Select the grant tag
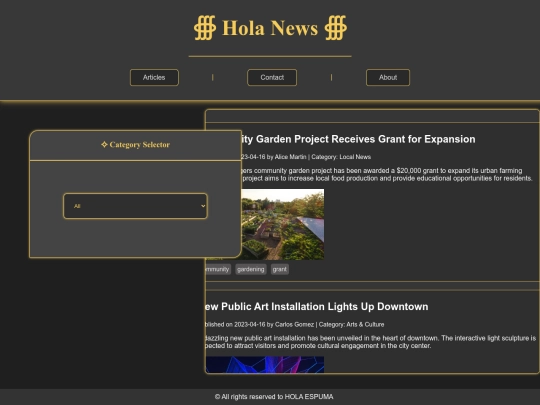This screenshot has height=405, width=540. tap(280, 269)
